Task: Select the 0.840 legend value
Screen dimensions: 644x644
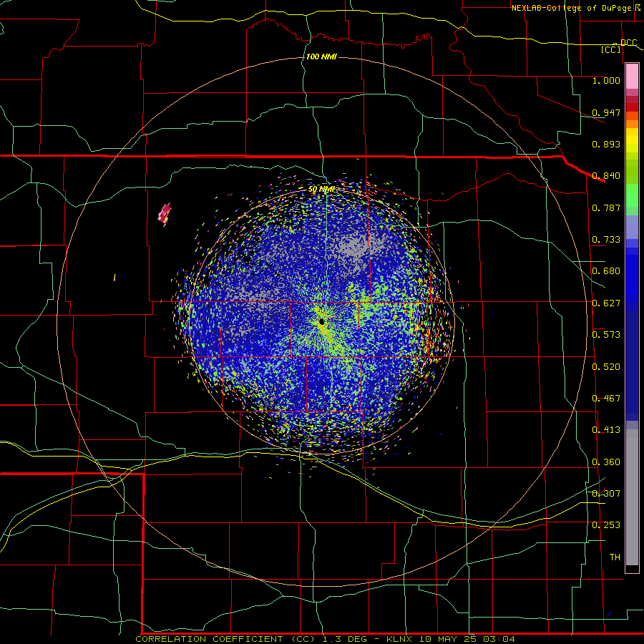Action: tap(606, 176)
